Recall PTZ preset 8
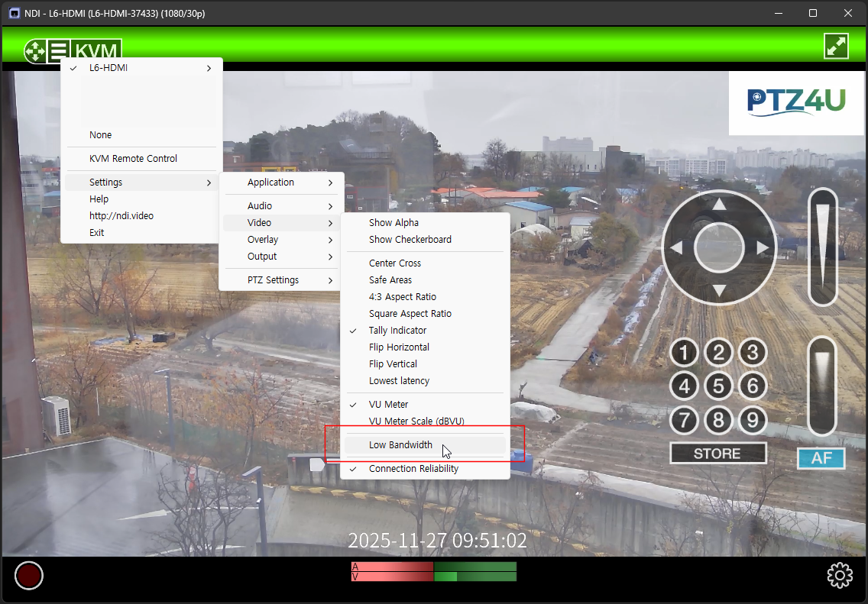This screenshot has width=868, height=604. pyautogui.click(x=718, y=421)
